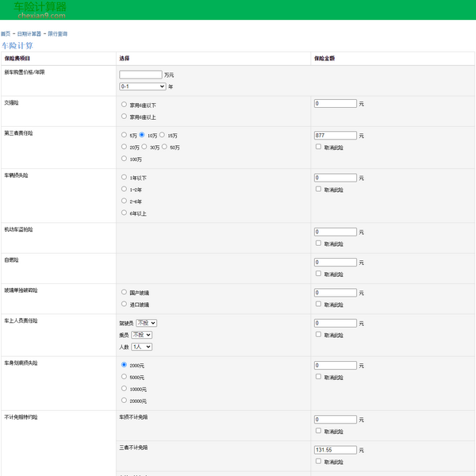Select 2-6年 vehicle damage option
The height and width of the screenshot is (476, 476).
coord(124,201)
